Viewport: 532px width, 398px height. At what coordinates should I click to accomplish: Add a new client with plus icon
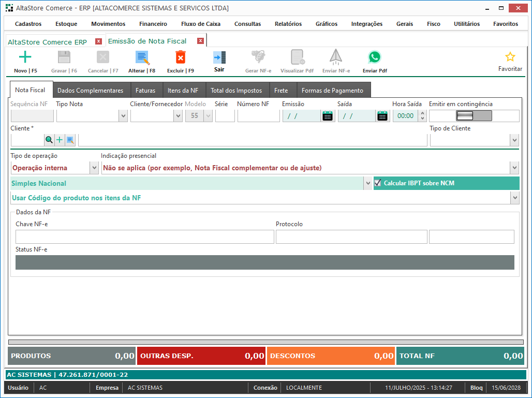60,140
